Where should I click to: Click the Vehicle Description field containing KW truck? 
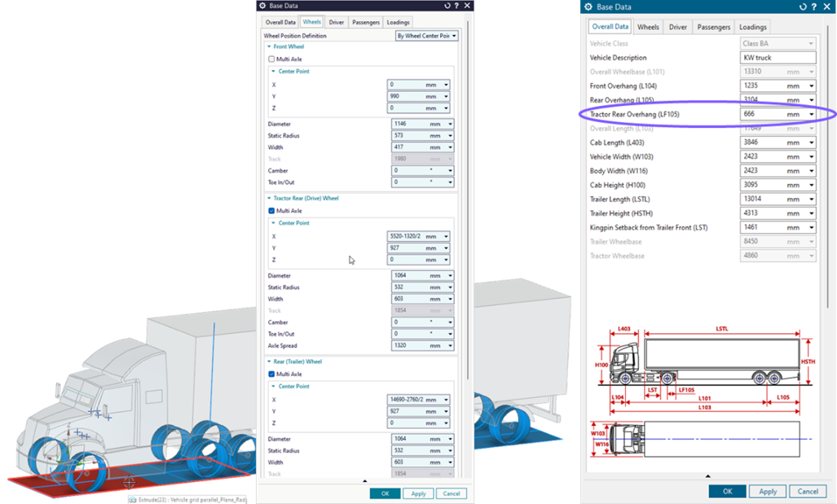point(778,58)
